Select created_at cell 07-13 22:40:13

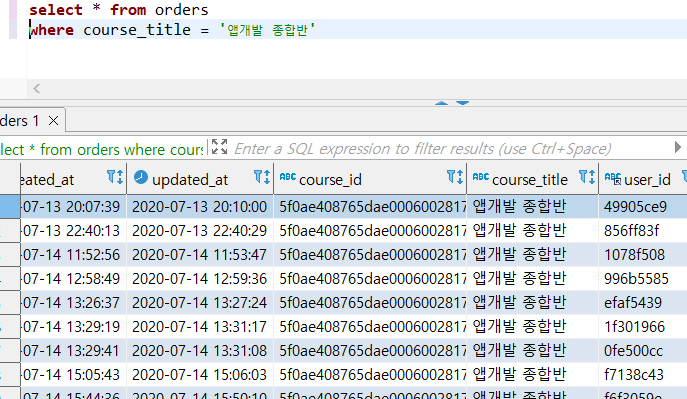point(73,230)
